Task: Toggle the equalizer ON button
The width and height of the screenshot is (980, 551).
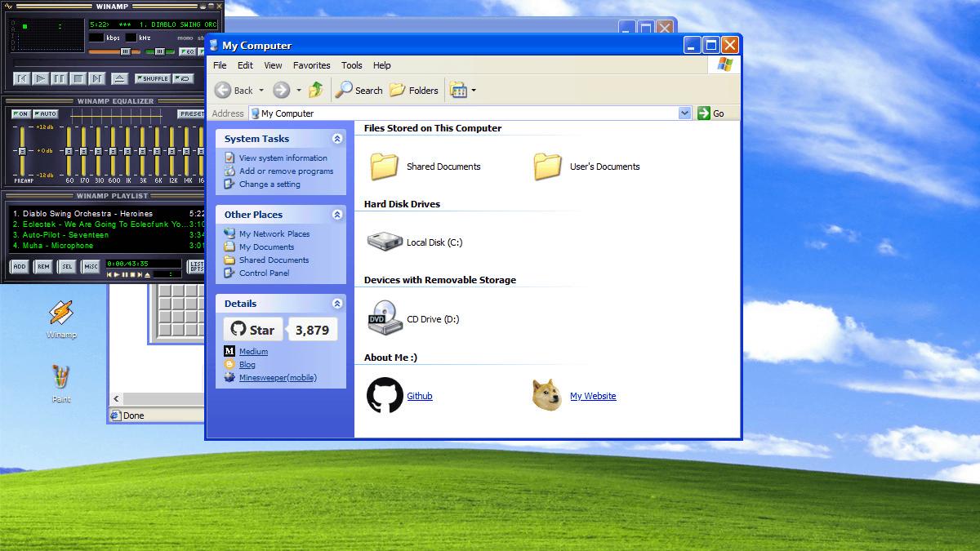Action: click(21, 113)
